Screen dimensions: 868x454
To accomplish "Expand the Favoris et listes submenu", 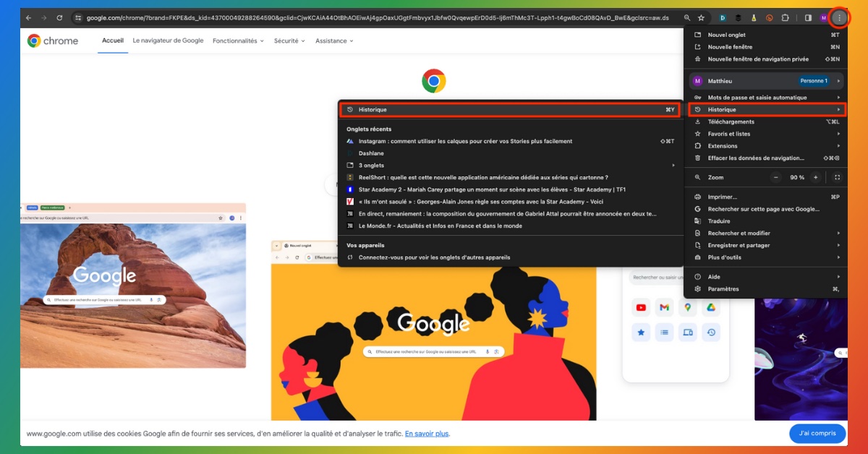I will 765,134.
